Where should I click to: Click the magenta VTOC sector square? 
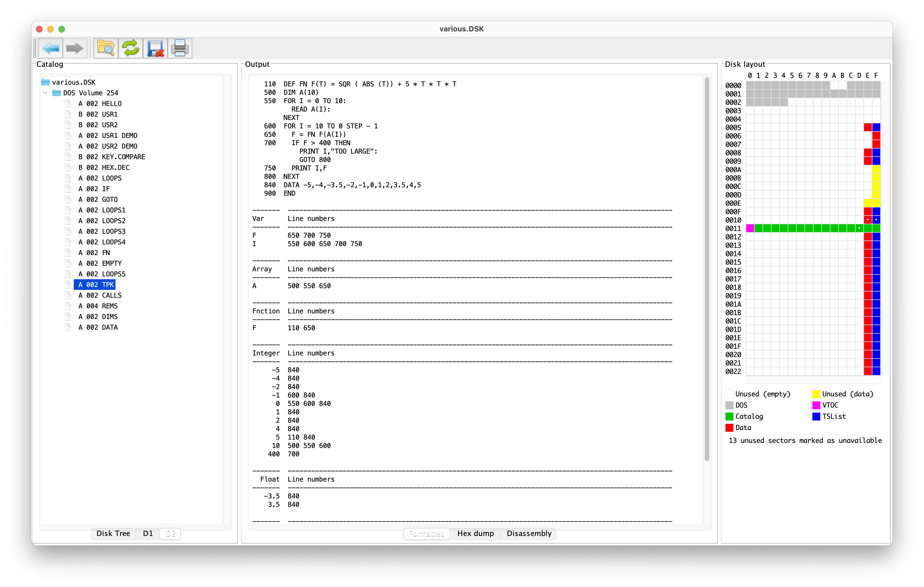(x=750, y=228)
